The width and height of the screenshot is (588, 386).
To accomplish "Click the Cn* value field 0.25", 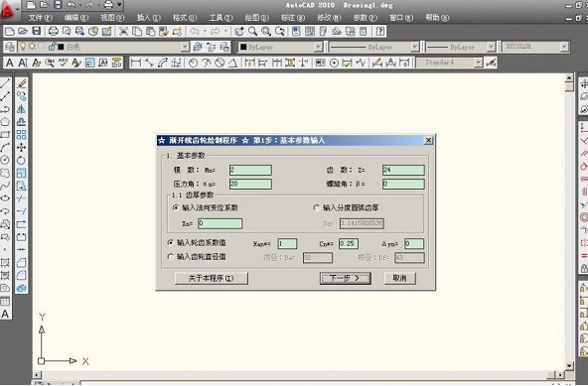I will 349,243.
